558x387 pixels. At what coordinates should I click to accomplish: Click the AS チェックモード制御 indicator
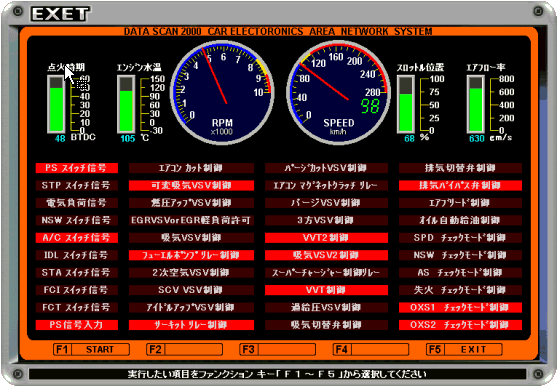click(x=460, y=273)
